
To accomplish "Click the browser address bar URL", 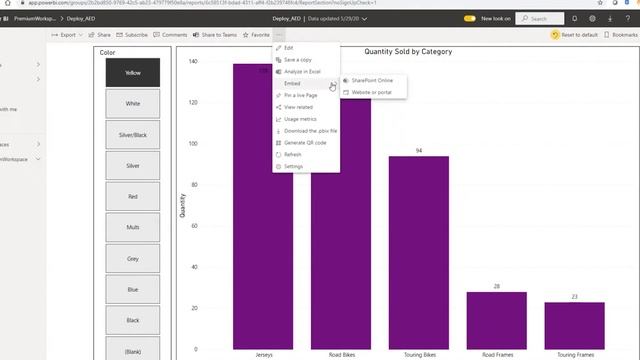I will (x=202, y=3).
